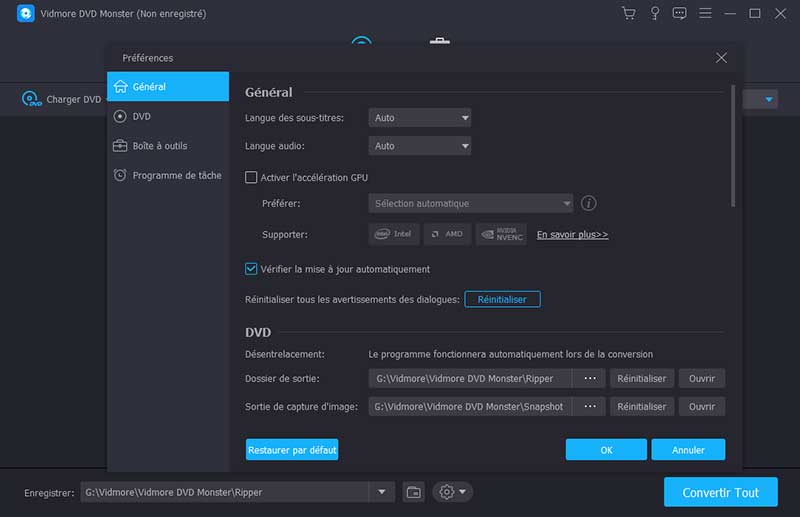Click the settings gear icon at bottom
Screen dimensions: 800x517
(452, 492)
